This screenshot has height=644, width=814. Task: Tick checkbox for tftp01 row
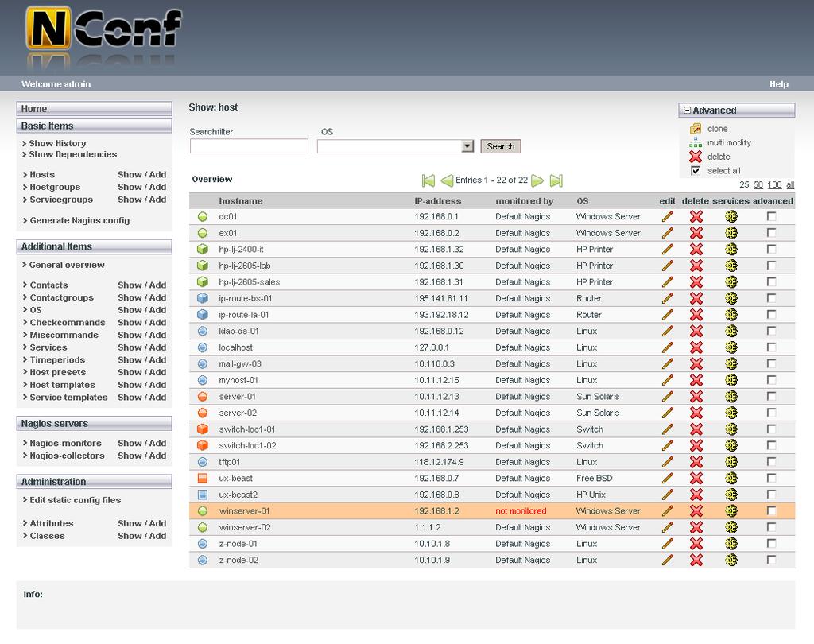pyautogui.click(x=771, y=462)
